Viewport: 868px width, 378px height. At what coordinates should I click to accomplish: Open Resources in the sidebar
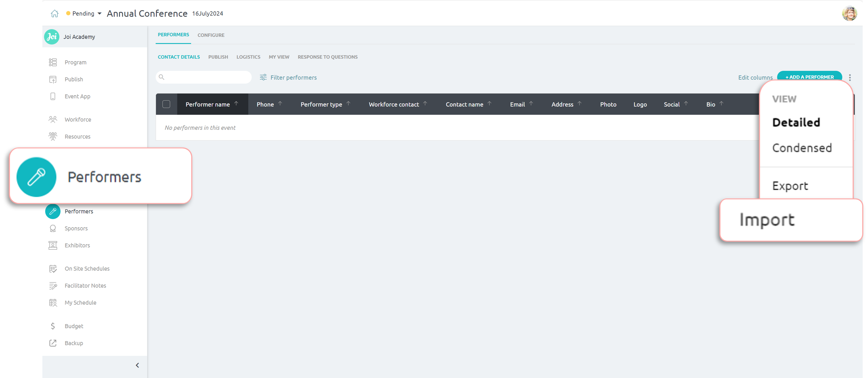click(77, 137)
